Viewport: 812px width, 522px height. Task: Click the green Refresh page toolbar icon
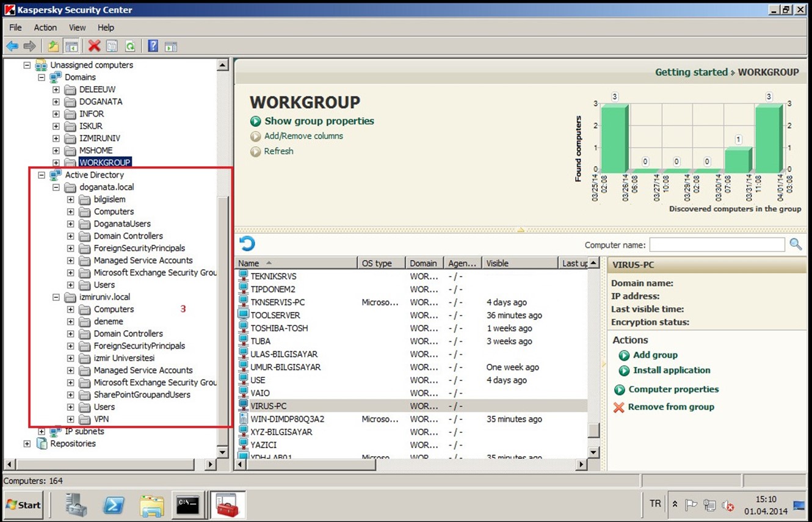(x=129, y=46)
